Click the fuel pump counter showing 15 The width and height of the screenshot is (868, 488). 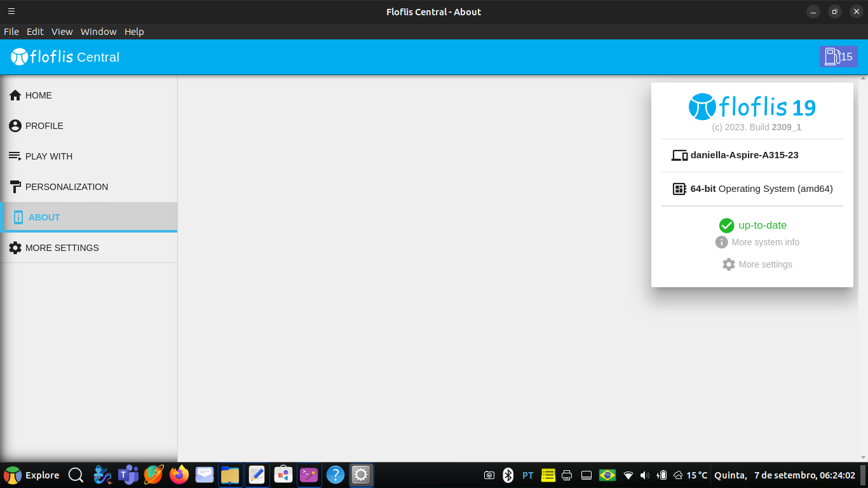[838, 57]
